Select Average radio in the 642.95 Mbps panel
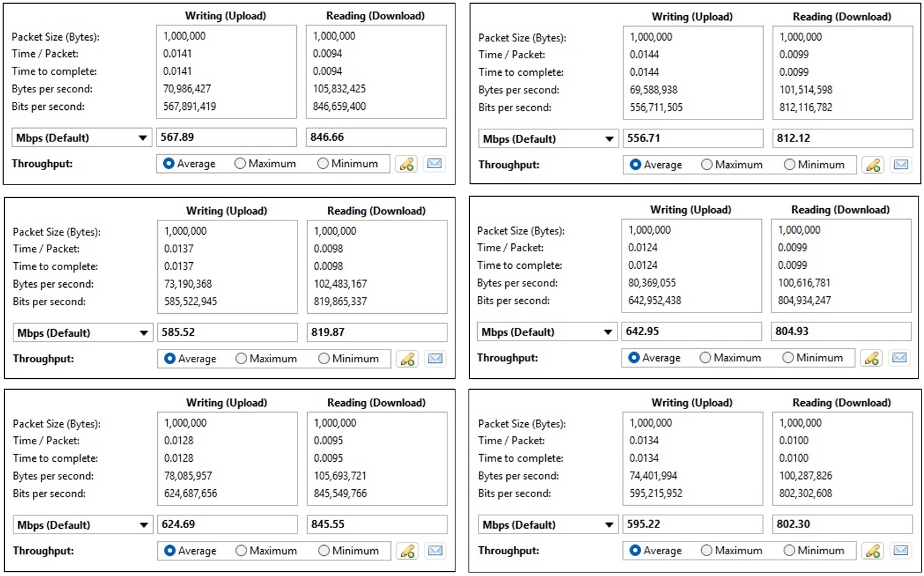Viewport: 924px width, 576px height. tap(634, 358)
